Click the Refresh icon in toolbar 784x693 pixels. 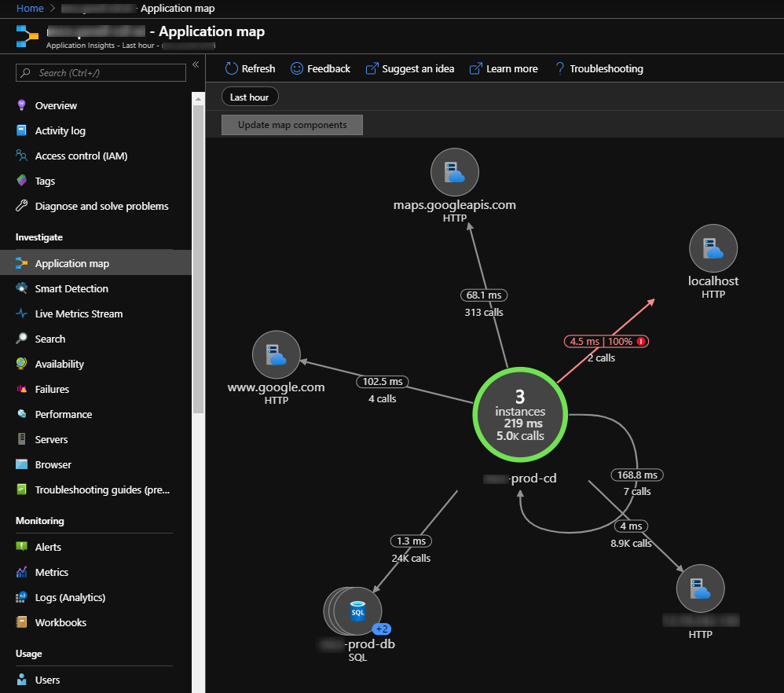click(x=232, y=69)
